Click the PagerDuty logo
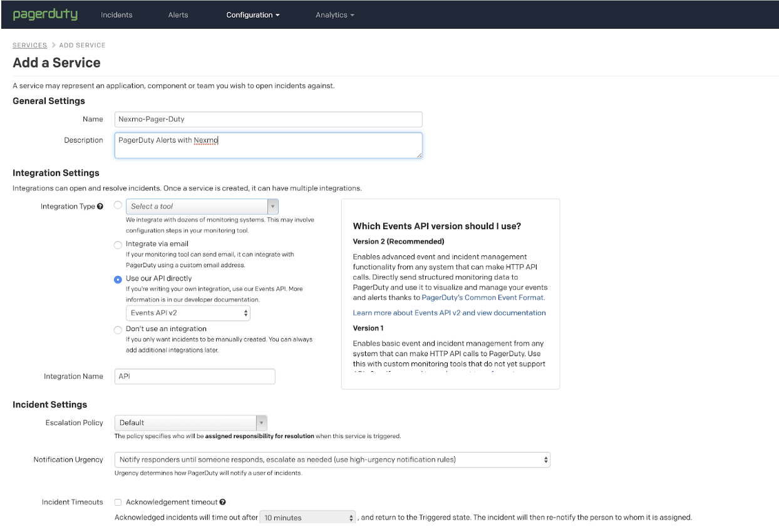 click(x=45, y=14)
